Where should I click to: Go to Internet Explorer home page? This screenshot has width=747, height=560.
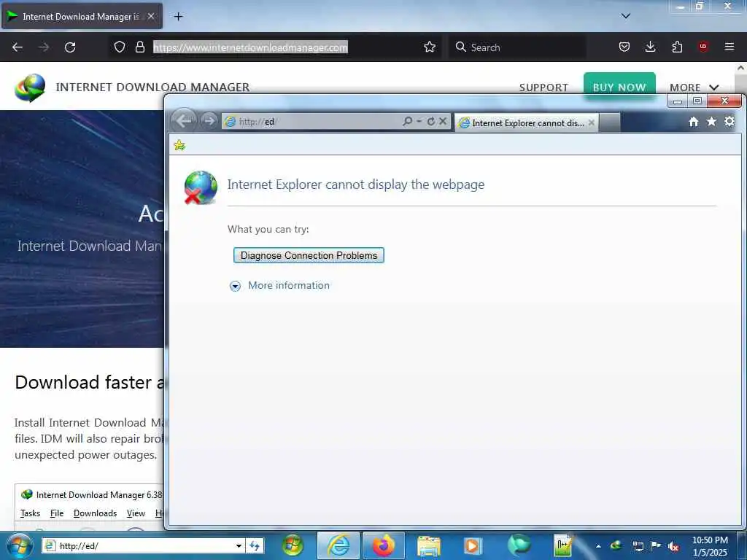coord(694,122)
